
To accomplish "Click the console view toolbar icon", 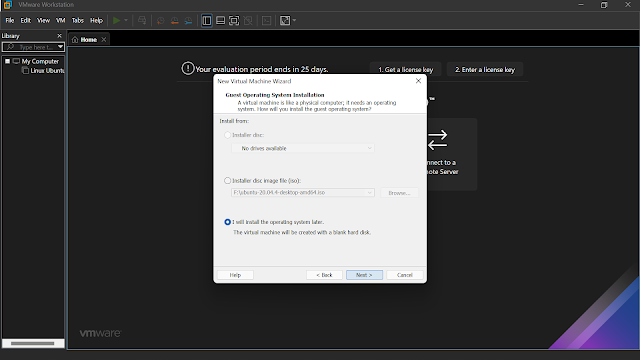I will point(267,20).
